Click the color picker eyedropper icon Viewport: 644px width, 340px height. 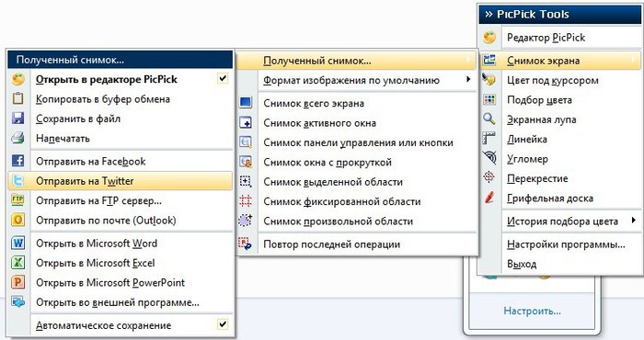489,80
